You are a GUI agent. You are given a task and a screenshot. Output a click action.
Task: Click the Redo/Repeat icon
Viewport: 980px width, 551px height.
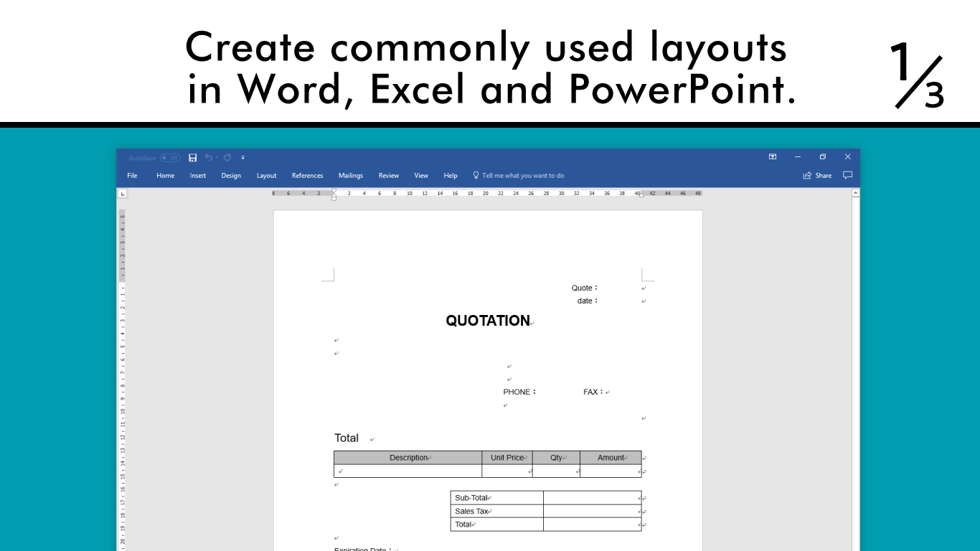coord(227,157)
